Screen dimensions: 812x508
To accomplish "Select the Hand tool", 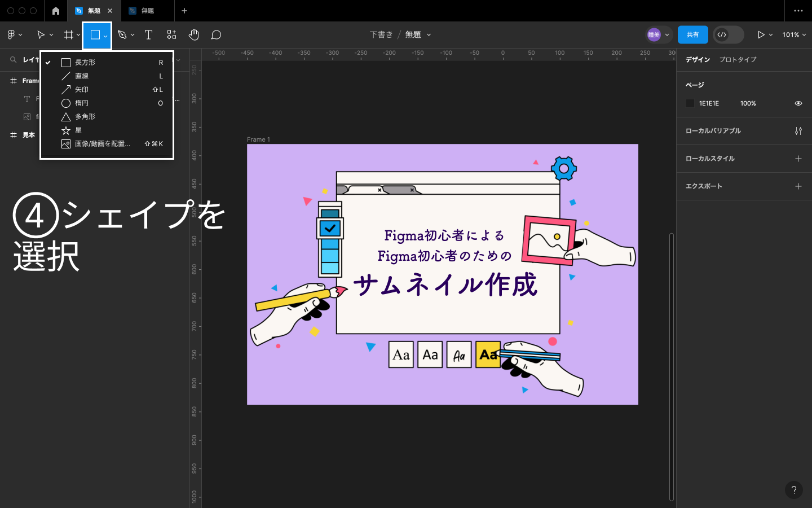I will coord(193,35).
